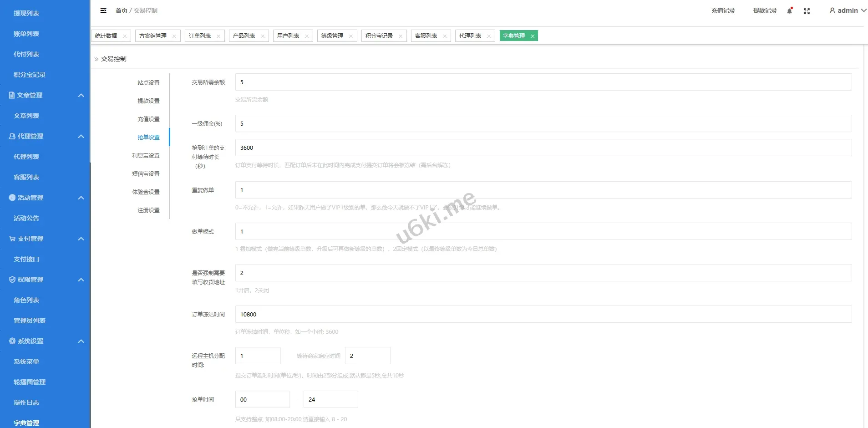
Task: Select 短信宝设置 in the settings list
Action: point(145,173)
